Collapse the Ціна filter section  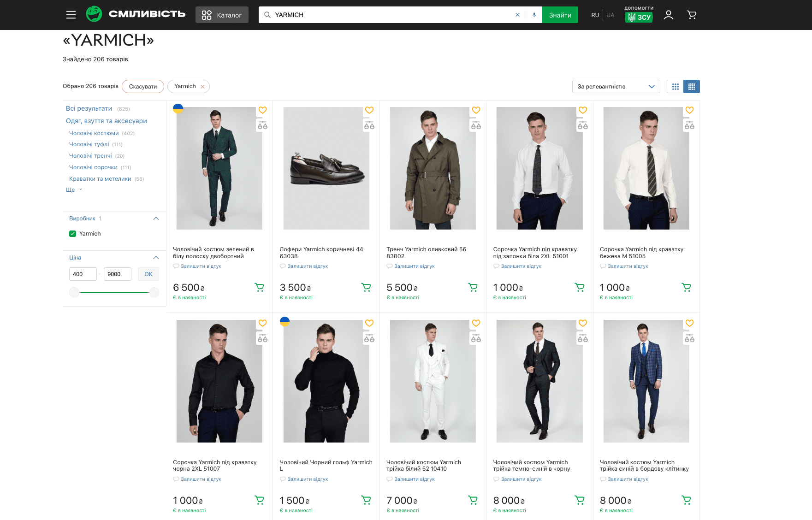click(156, 258)
